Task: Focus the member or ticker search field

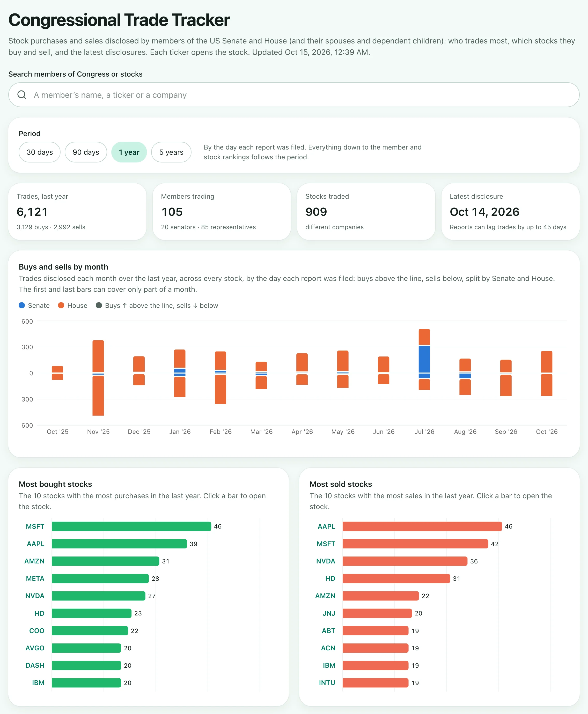Action: click(294, 95)
